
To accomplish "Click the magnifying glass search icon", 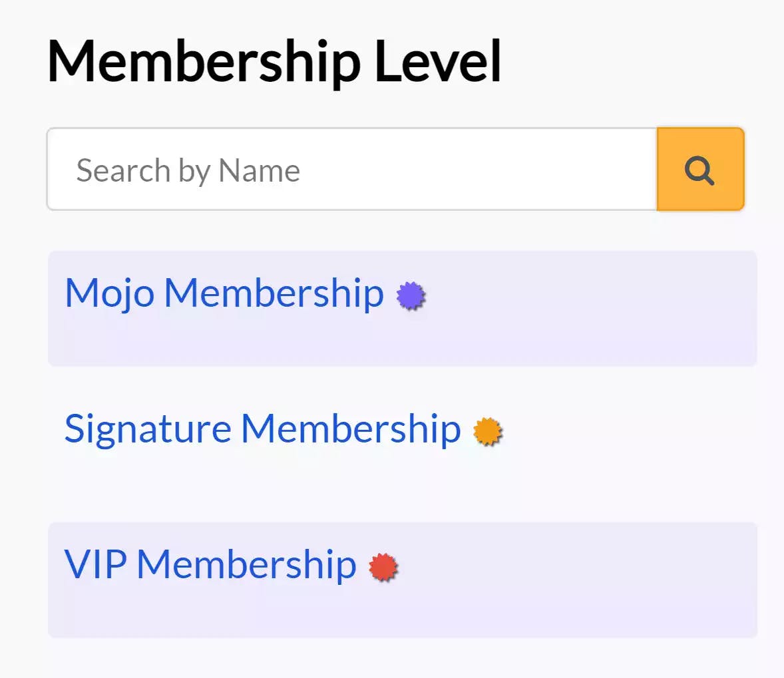I will [699, 170].
